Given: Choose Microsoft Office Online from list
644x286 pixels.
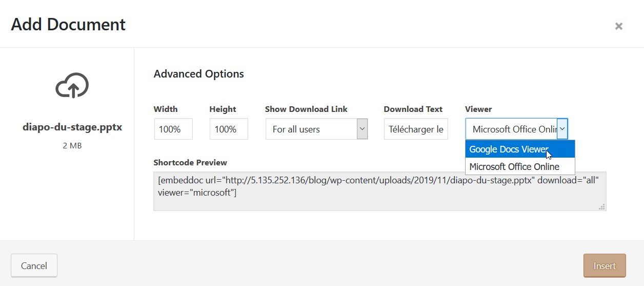Looking at the screenshot, I should (520, 166).
